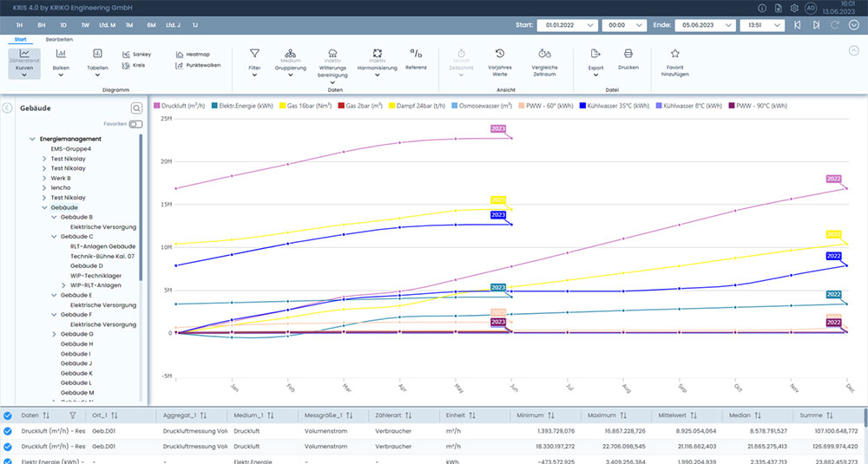Sort by the Einheit column

tap(472, 415)
